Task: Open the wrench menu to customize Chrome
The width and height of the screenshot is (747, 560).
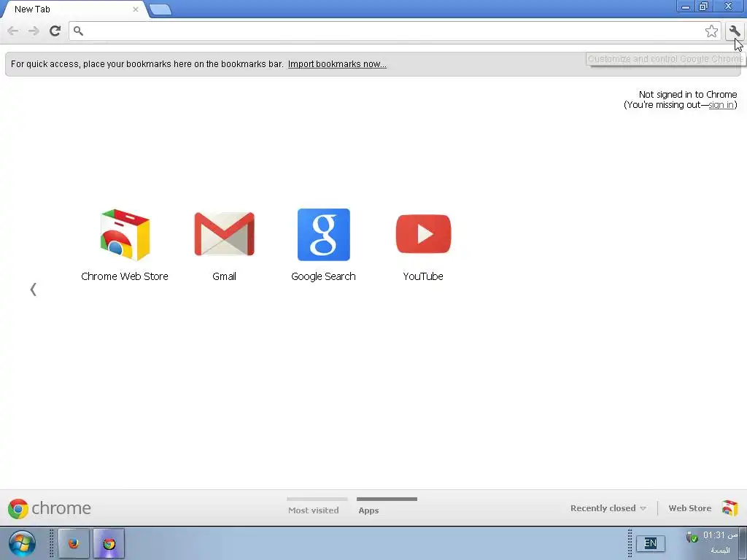Action: 734,31
